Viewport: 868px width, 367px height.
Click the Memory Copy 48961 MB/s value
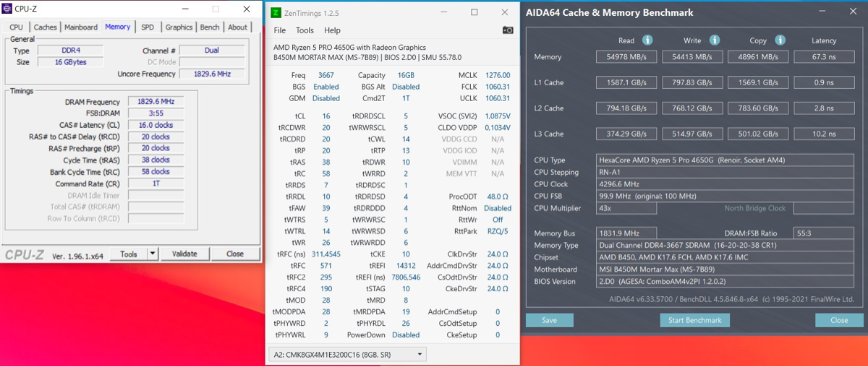[x=758, y=56]
